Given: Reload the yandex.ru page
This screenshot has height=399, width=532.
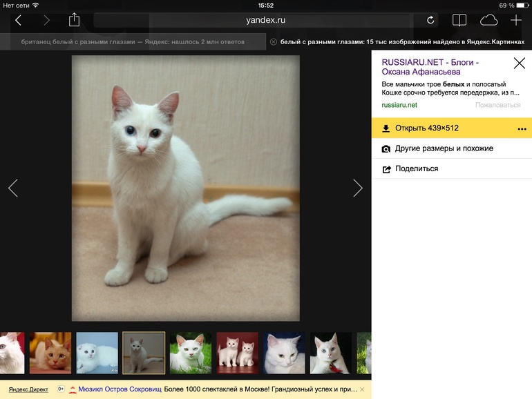Looking at the screenshot, I should [x=430, y=21].
